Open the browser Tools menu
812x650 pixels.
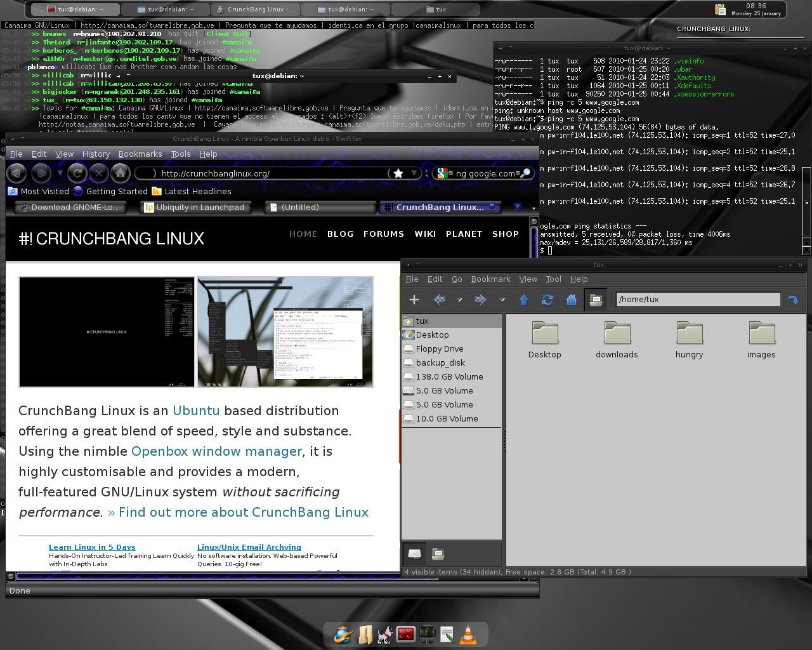tap(181, 154)
